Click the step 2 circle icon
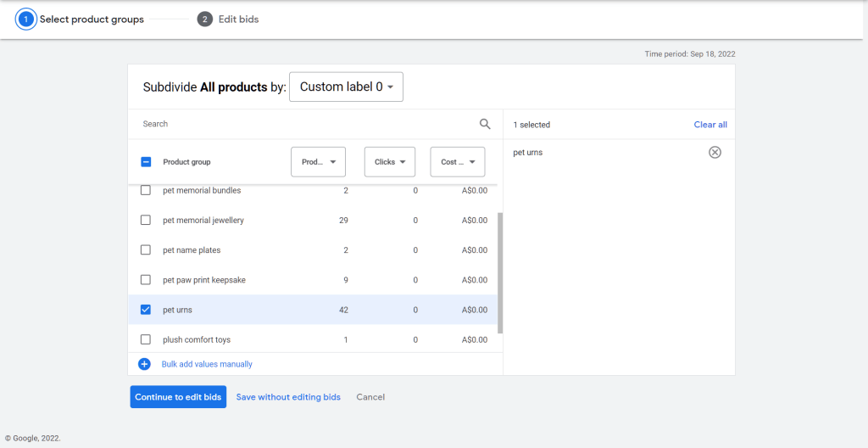The height and width of the screenshot is (448, 868). (204, 19)
